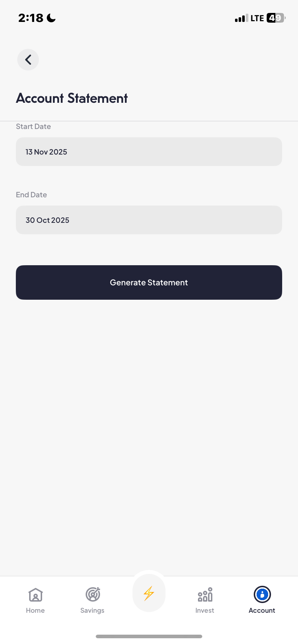Open the End Date picker field
This screenshot has height=644, width=298.
click(x=149, y=220)
